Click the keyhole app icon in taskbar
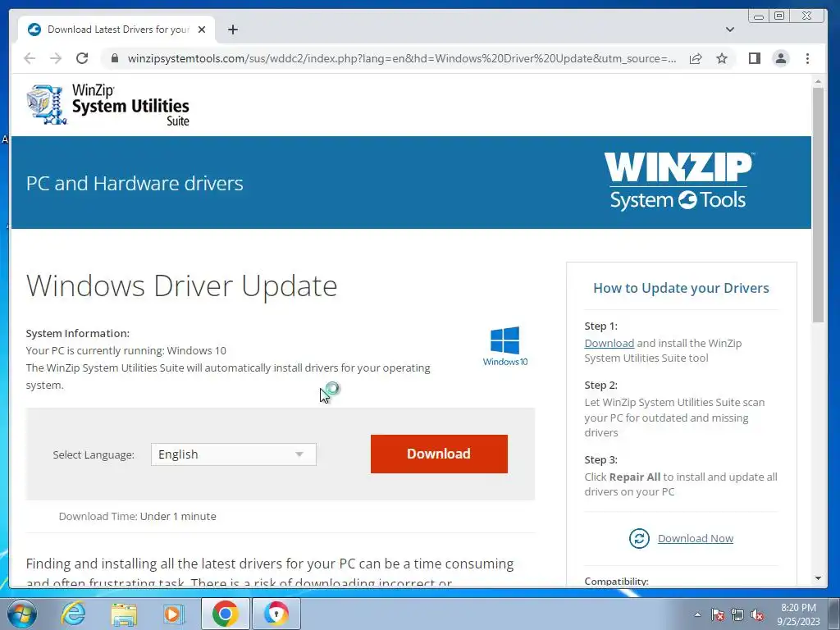This screenshot has height=630, width=840. click(276, 614)
